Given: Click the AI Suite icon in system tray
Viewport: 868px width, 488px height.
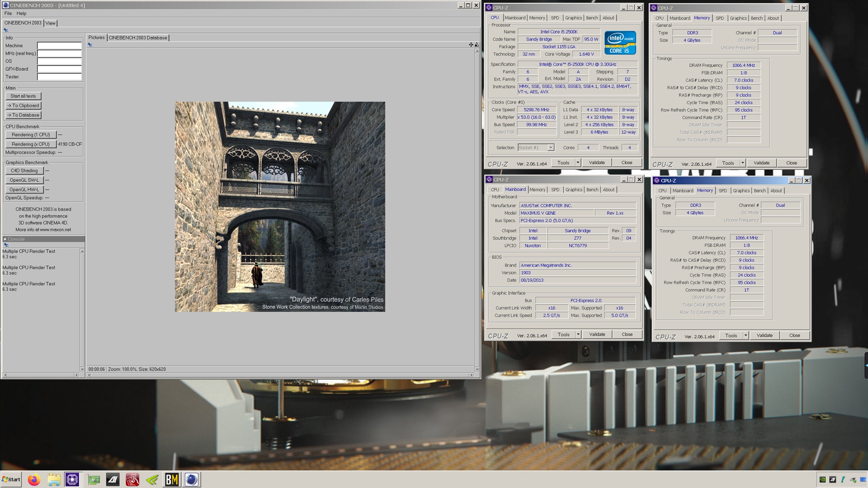Looking at the screenshot, I should [832, 480].
